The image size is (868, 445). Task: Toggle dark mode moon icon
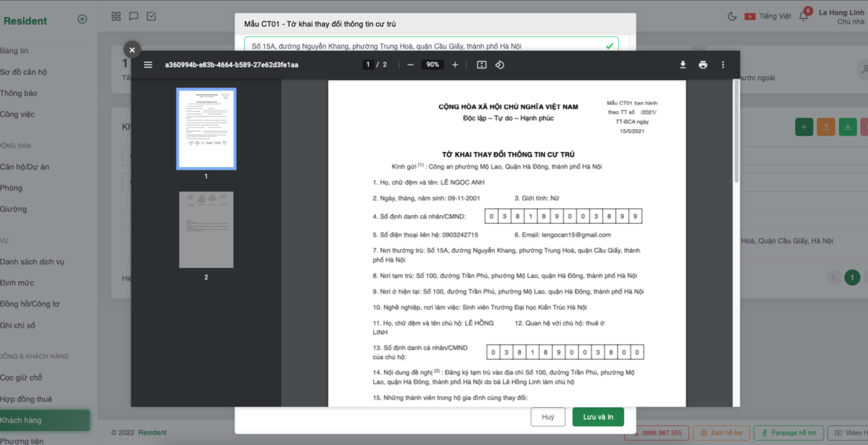[732, 16]
